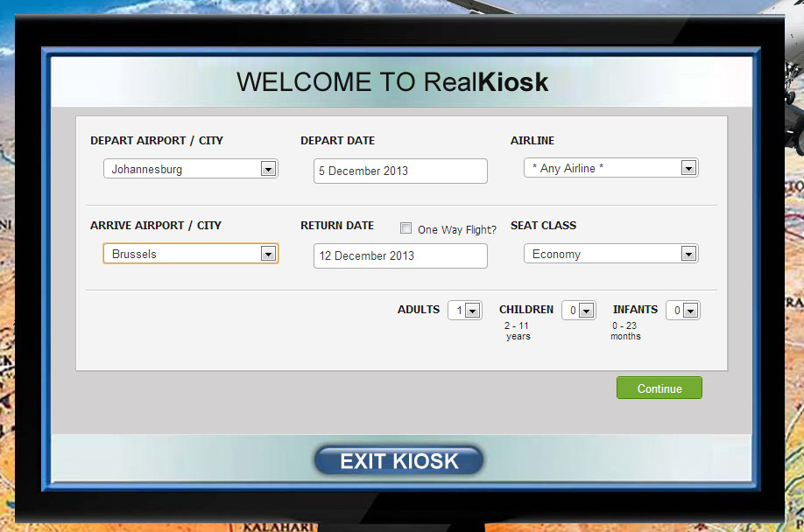Open the Airline dropdown showing Any Airline
Screen dimensions: 804x532
point(611,168)
